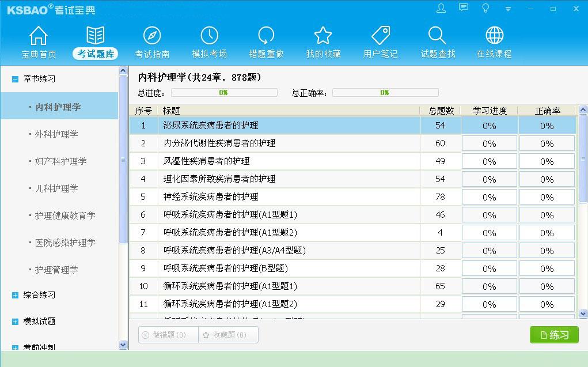Select row 泌尿系统疾病患者的护理
This screenshot has height=367, width=588.
[352, 126]
